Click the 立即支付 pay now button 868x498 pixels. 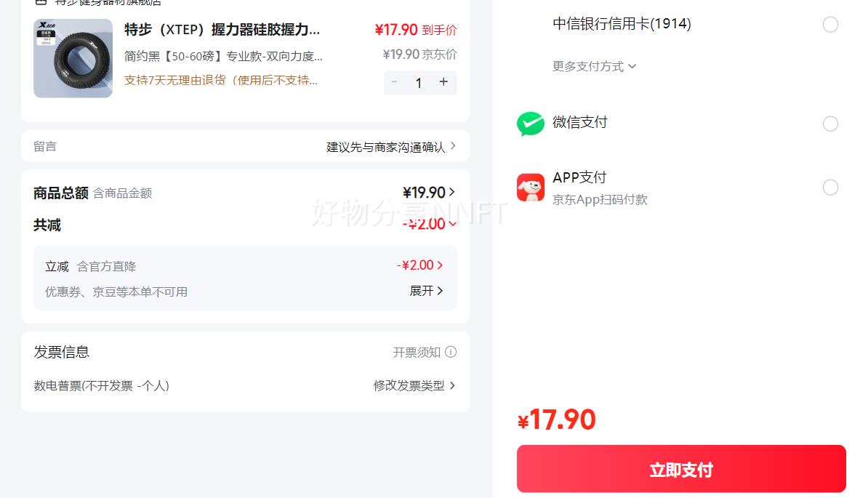click(681, 469)
